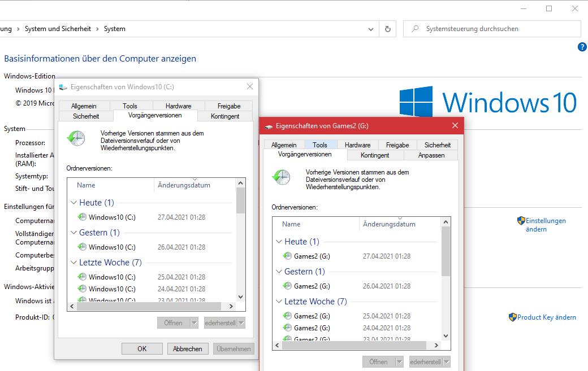The height and width of the screenshot is (371, 588).
Task: Click restore icon of Games2 (G:) 27.04.2021
Action: pyautogui.click(x=287, y=256)
